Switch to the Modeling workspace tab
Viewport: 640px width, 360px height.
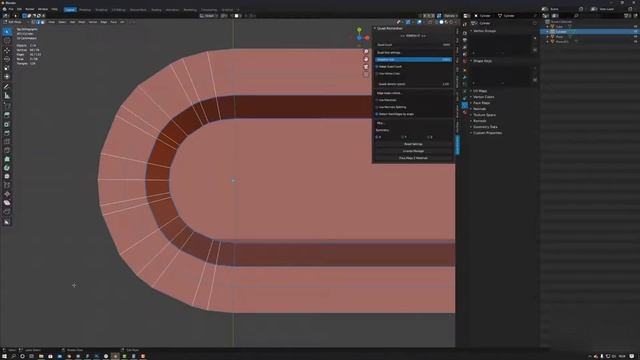click(x=85, y=9)
